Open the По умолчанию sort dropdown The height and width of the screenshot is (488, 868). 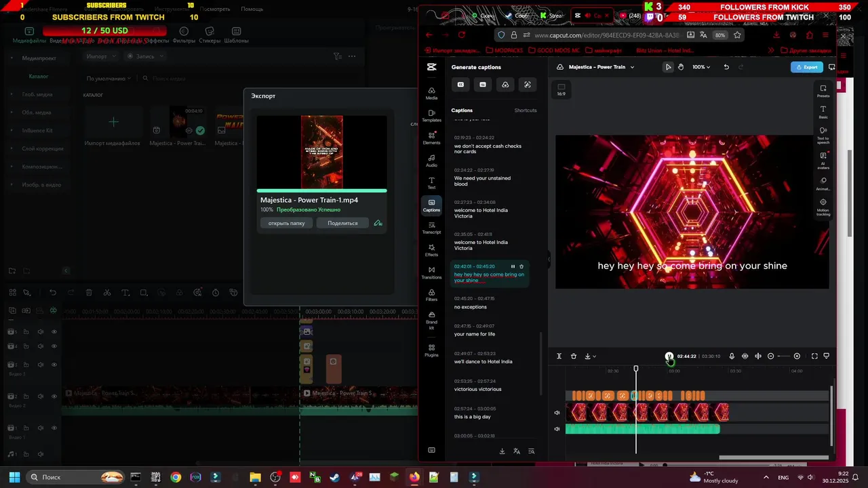[108, 79]
